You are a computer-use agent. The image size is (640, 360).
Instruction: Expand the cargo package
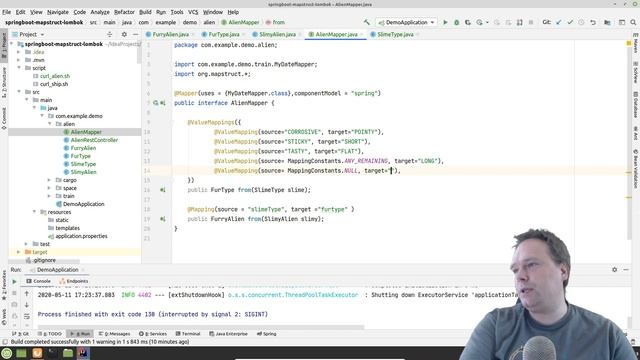[50, 180]
